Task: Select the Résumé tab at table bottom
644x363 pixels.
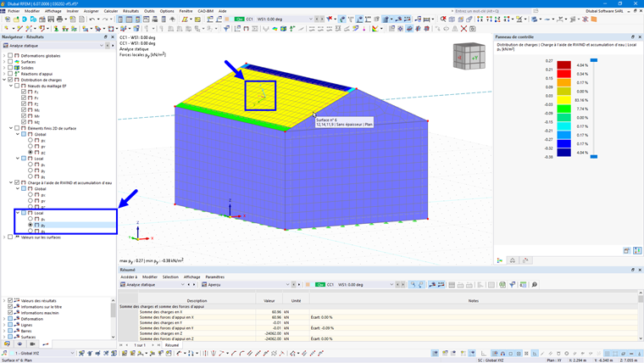Action: point(172,345)
